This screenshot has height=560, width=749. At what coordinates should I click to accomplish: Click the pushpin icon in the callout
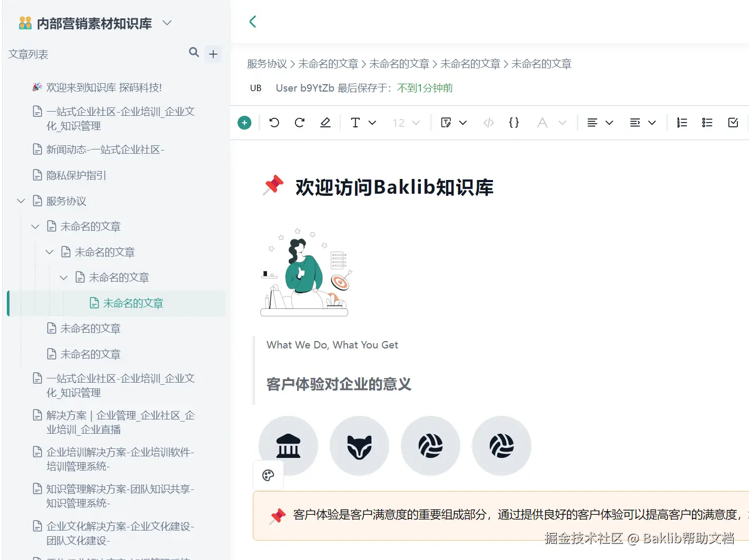[x=277, y=516]
